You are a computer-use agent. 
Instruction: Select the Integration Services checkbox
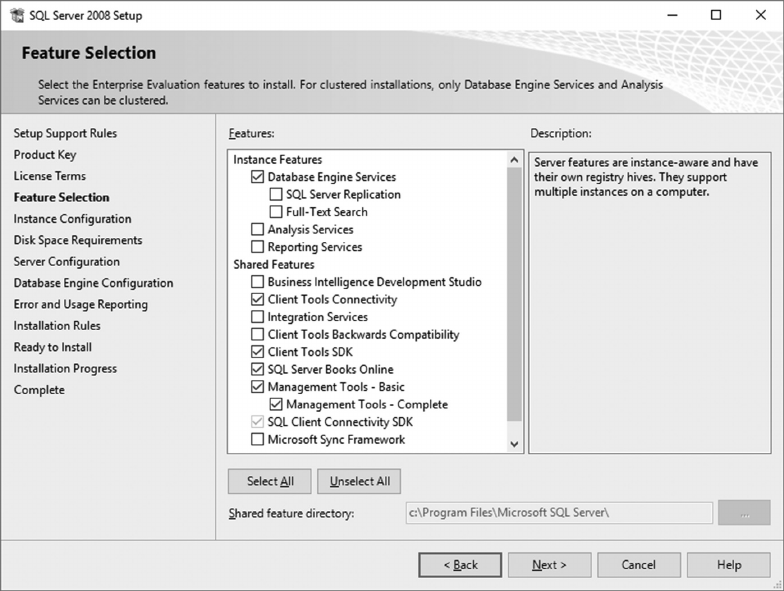coord(257,316)
